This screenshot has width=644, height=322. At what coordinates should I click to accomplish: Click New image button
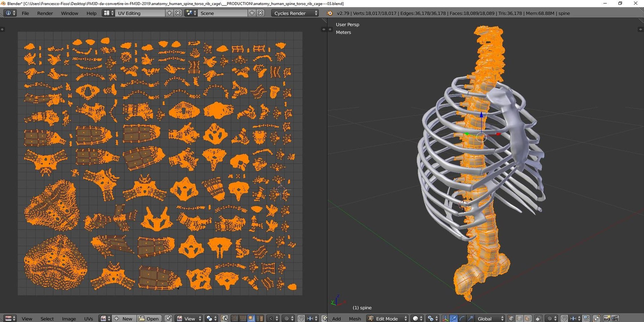123,319
